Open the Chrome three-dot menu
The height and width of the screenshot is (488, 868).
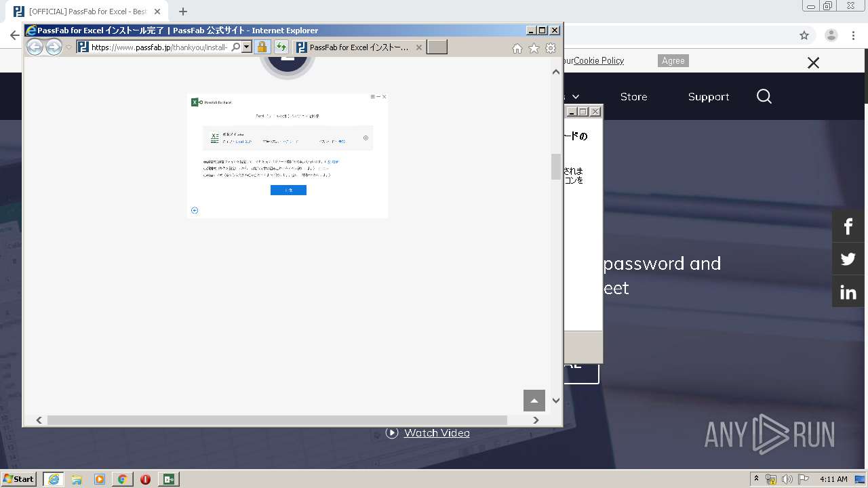pyautogui.click(x=854, y=35)
